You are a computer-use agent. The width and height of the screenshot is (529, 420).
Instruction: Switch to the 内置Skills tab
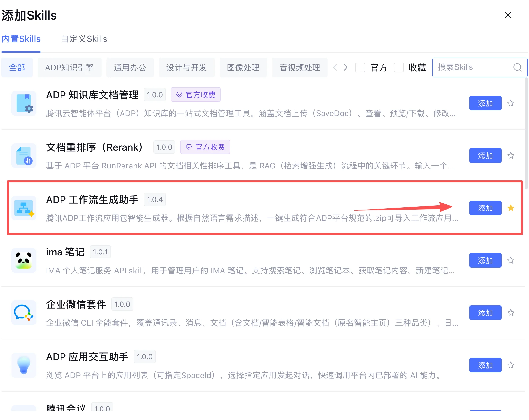(x=21, y=39)
